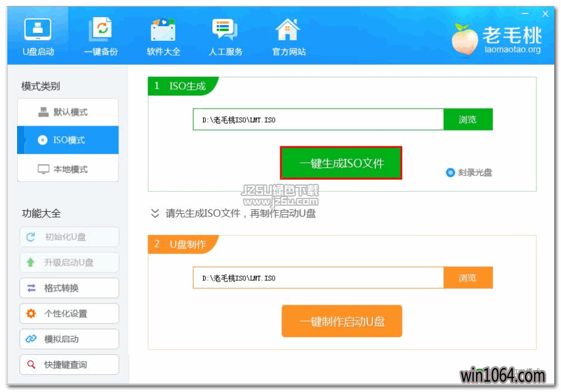The image size is (561, 392).
Task: Click the 初始化U盘 button
Action: 69,237
